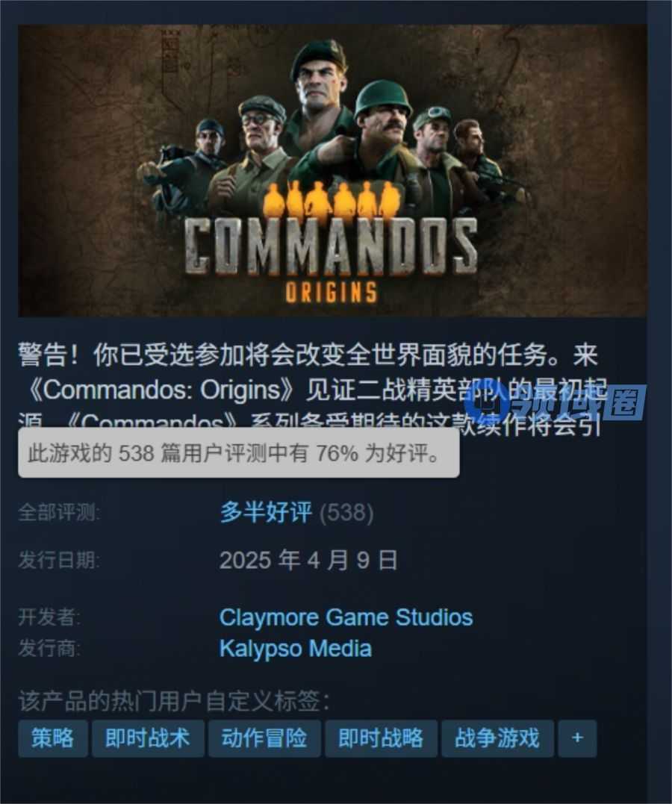The width and height of the screenshot is (672, 804).
Task: Select the 即时战略 tag
Action: pyautogui.click(x=381, y=738)
